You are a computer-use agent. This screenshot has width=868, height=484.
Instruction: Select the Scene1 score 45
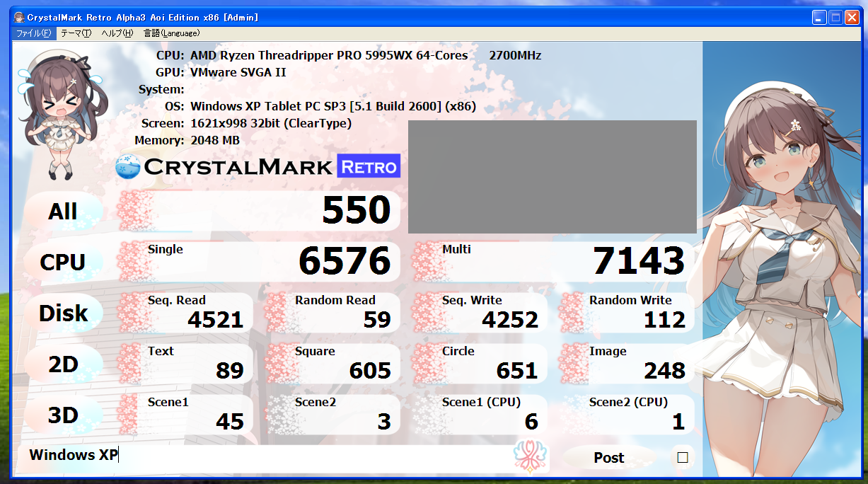[230, 422]
